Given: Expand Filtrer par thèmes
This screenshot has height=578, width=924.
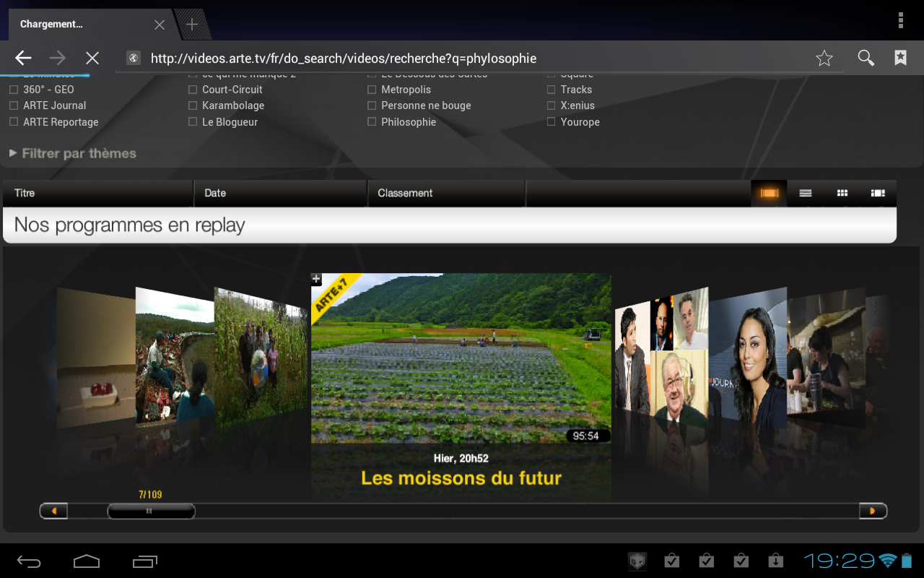Looking at the screenshot, I should 73,153.
